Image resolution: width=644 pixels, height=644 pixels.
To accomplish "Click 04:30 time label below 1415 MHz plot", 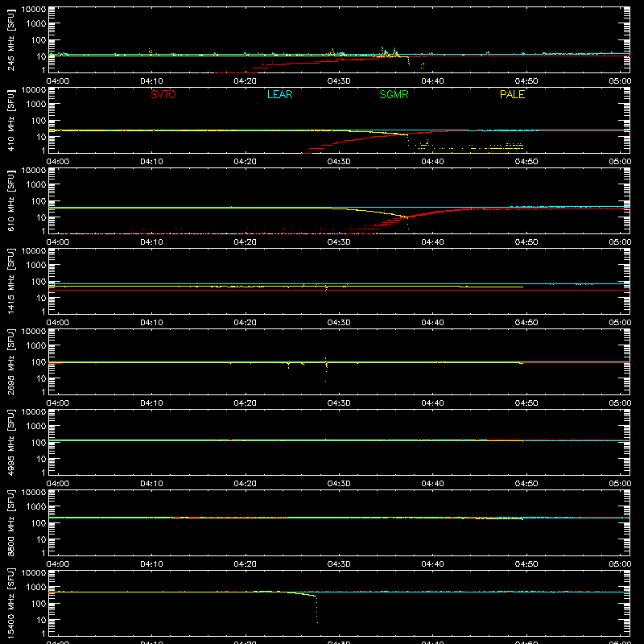I will tap(339, 323).
